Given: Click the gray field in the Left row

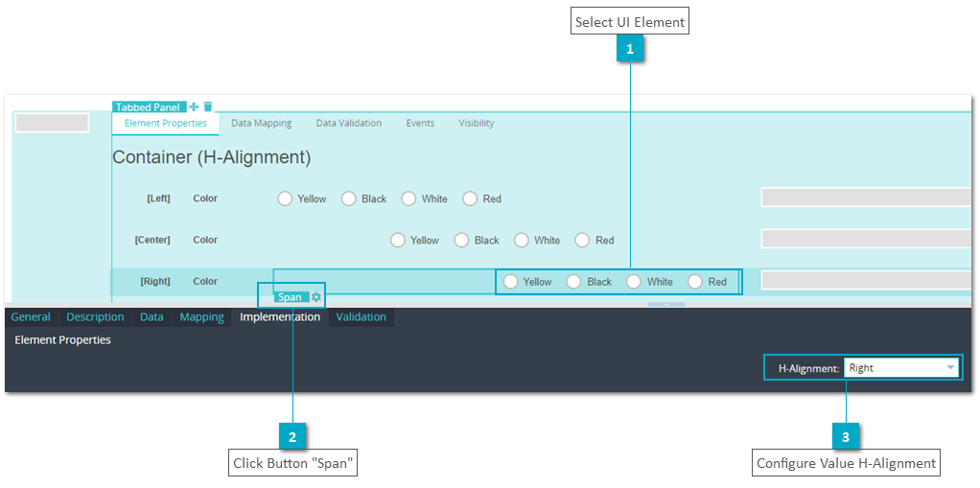Looking at the screenshot, I should (x=868, y=197).
